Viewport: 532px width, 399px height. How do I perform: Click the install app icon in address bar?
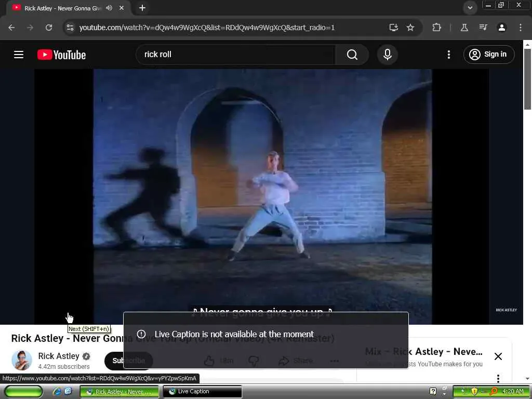[394, 28]
